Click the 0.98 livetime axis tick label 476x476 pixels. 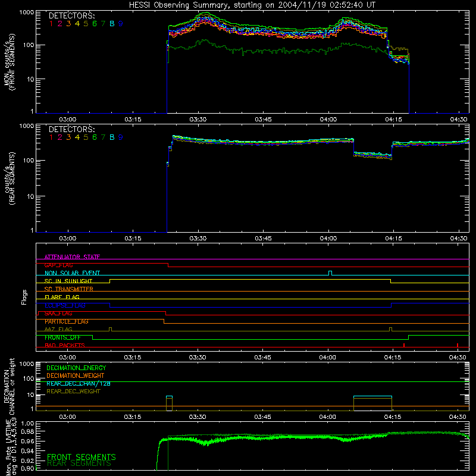click(x=27, y=432)
